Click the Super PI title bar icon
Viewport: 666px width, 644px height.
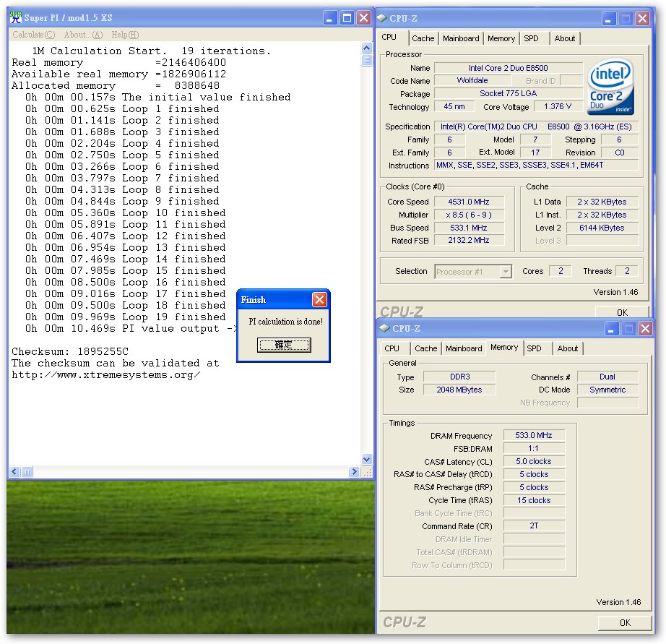point(14,18)
